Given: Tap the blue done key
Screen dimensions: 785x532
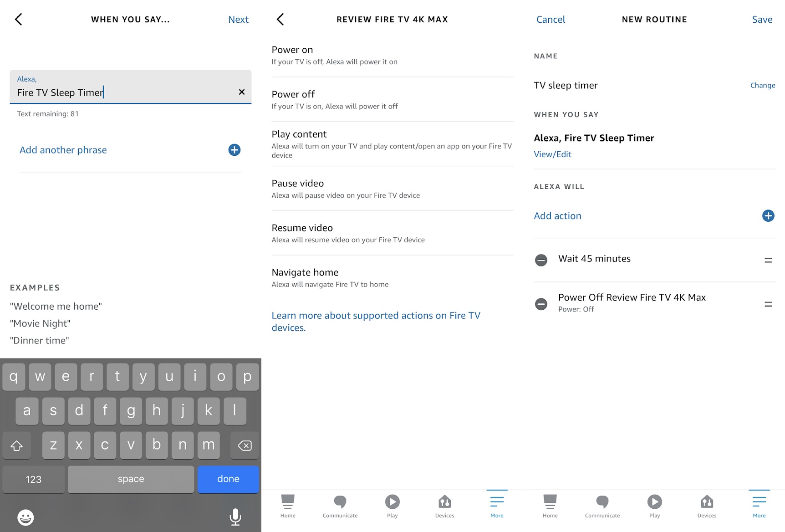Looking at the screenshot, I should (x=228, y=479).
